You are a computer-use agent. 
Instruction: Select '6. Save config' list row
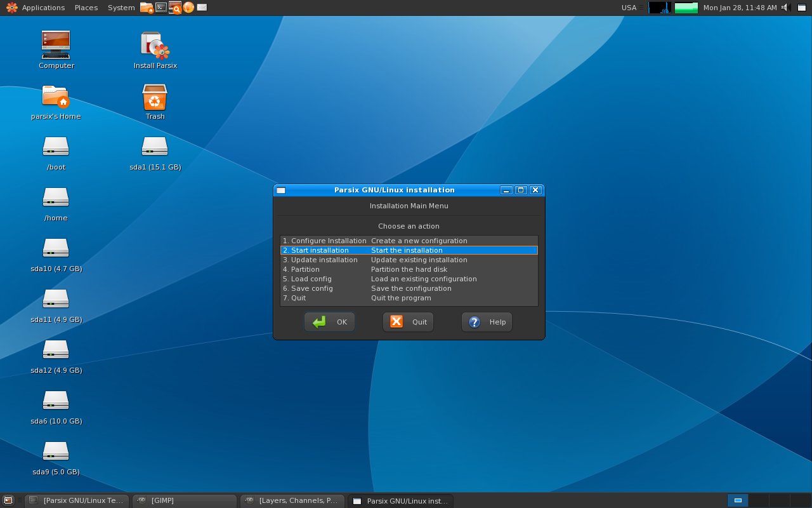tap(409, 288)
